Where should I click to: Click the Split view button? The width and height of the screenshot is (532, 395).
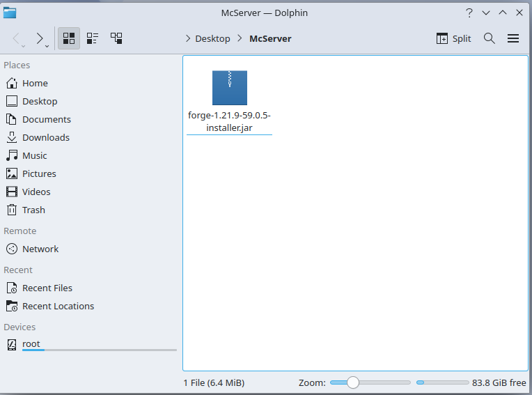(454, 38)
